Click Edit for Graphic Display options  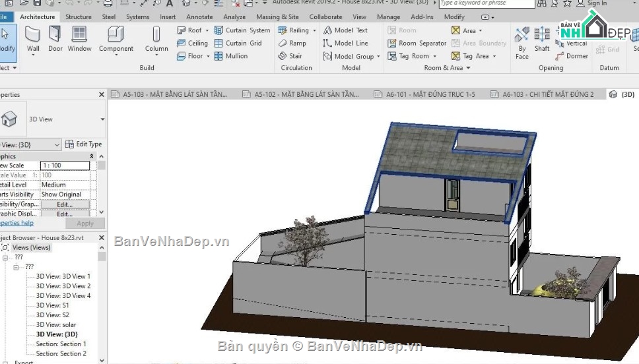click(x=65, y=214)
